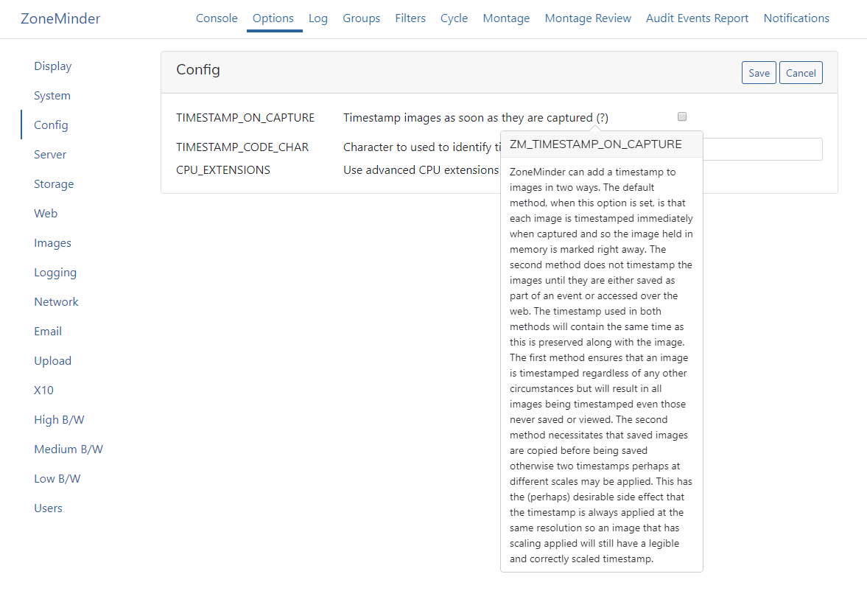The image size is (867, 616).
Task: Open the Groups page
Action: coord(361,18)
